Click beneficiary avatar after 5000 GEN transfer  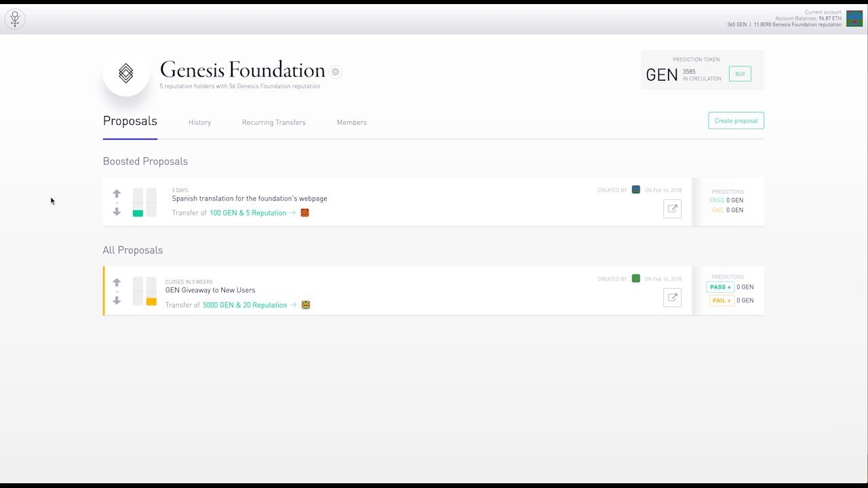(306, 305)
